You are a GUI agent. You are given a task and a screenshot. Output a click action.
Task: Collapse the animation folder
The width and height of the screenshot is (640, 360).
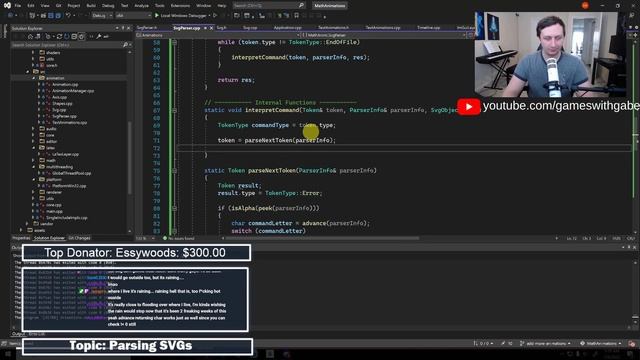pos(33,78)
